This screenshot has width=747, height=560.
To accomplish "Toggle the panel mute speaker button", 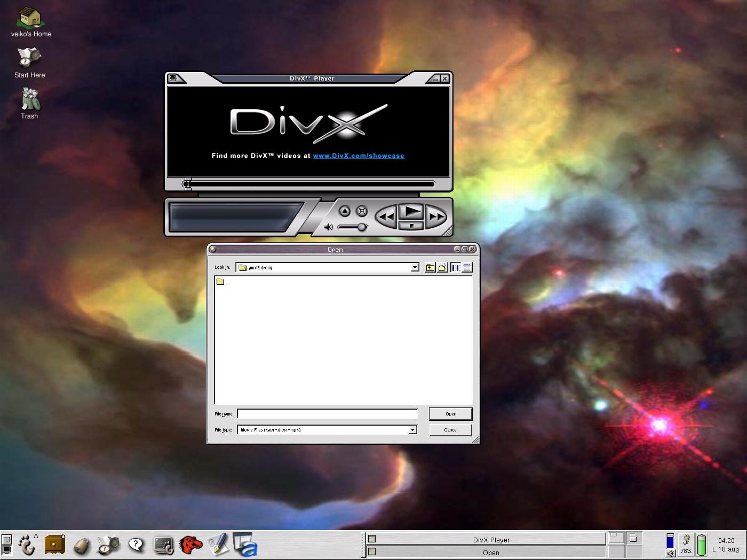I will tap(671, 554).
